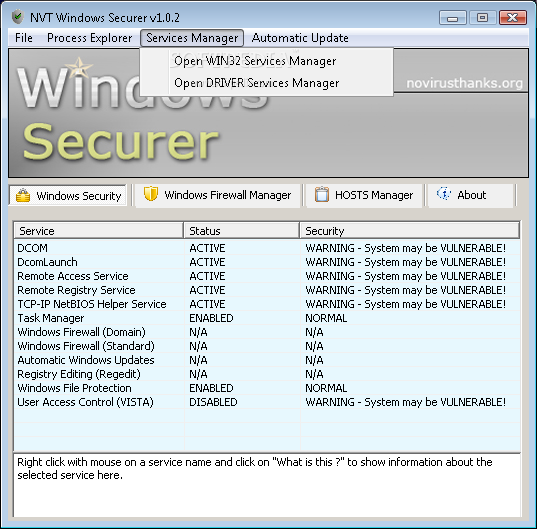Switch to the HOSTS Manager tab
537x529 pixels.
(364, 195)
